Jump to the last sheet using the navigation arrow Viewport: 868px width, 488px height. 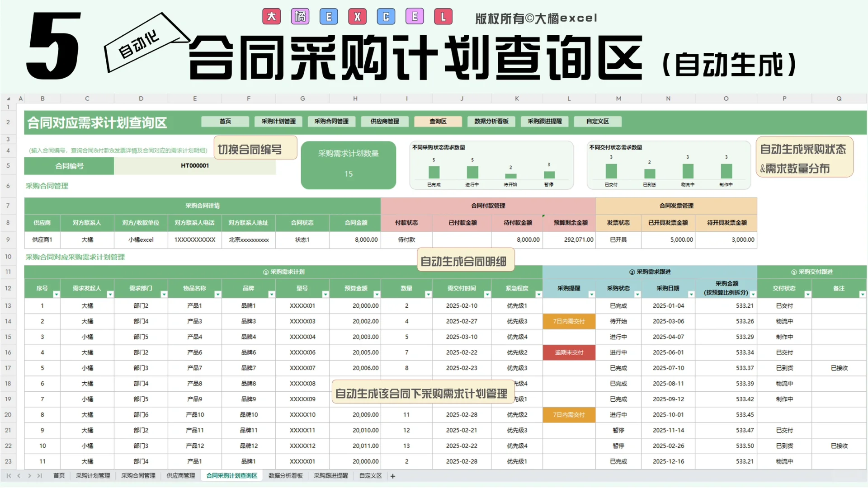(x=39, y=476)
